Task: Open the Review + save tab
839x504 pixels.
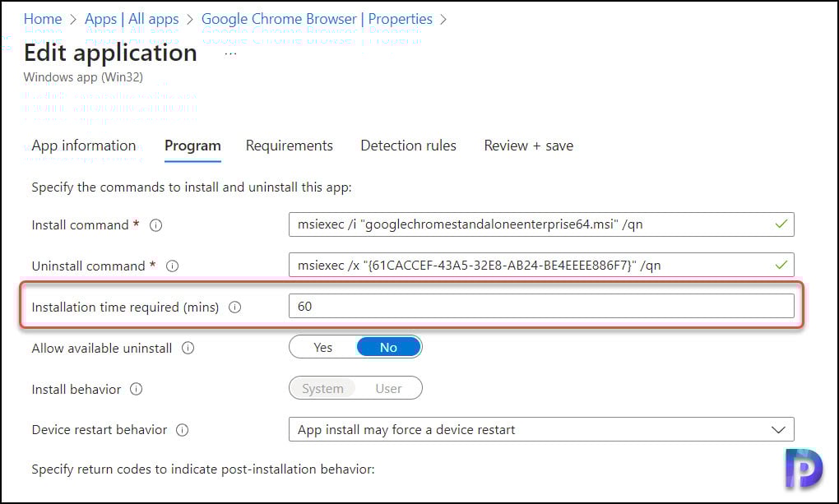Action: pyautogui.click(x=529, y=146)
